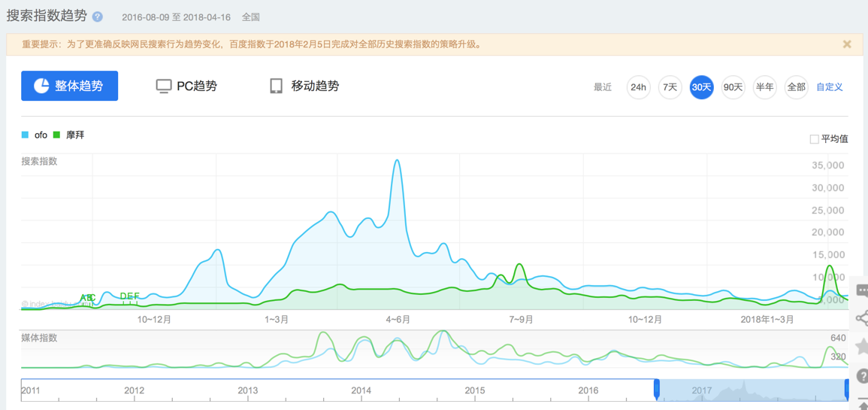Viewport: 868px width, 410px height.
Task: Dismiss the orange notice banner
Action: (846, 44)
